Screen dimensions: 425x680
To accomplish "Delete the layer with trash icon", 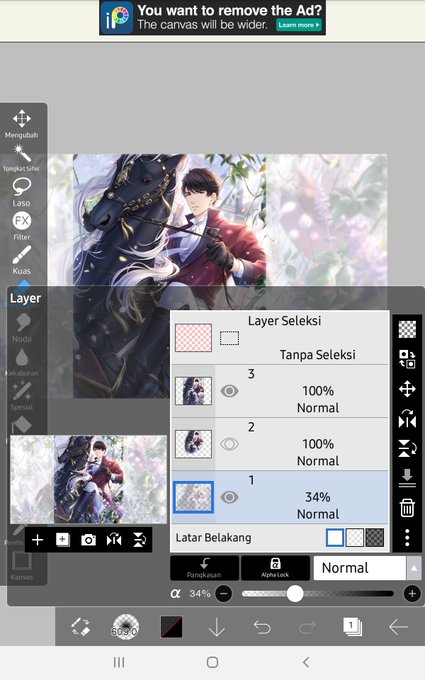I will (x=407, y=507).
